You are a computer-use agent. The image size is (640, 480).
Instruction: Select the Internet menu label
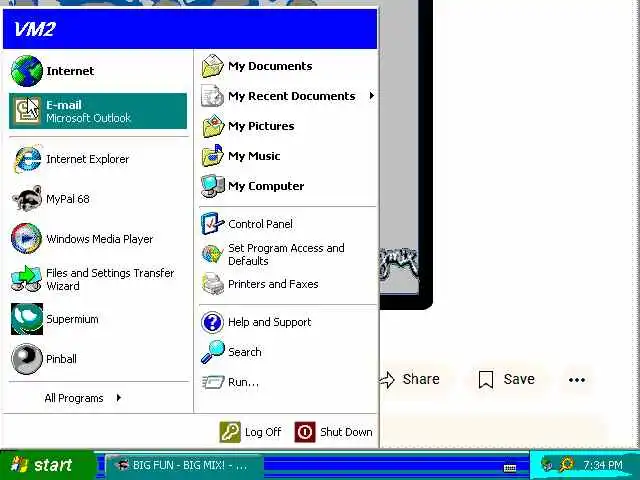pyautogui.click(x=70, y=71)
